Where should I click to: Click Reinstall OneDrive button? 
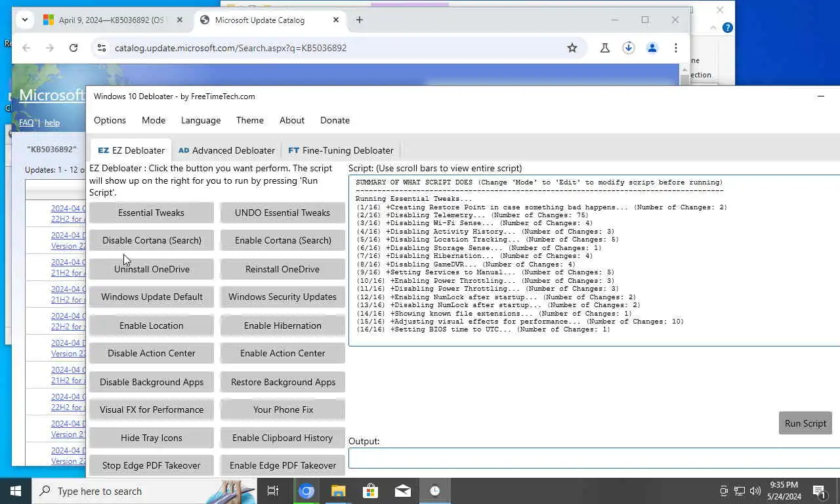(283, 269)
